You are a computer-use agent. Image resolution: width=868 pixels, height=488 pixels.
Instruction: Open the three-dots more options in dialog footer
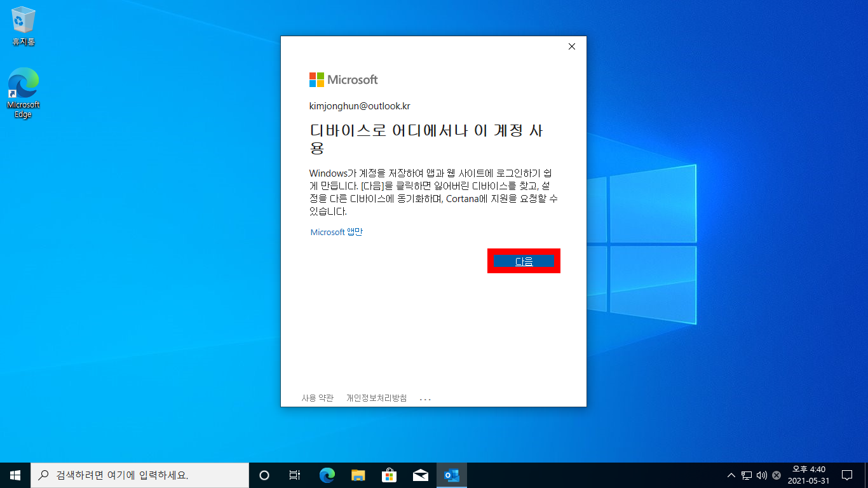click(425, 399)
